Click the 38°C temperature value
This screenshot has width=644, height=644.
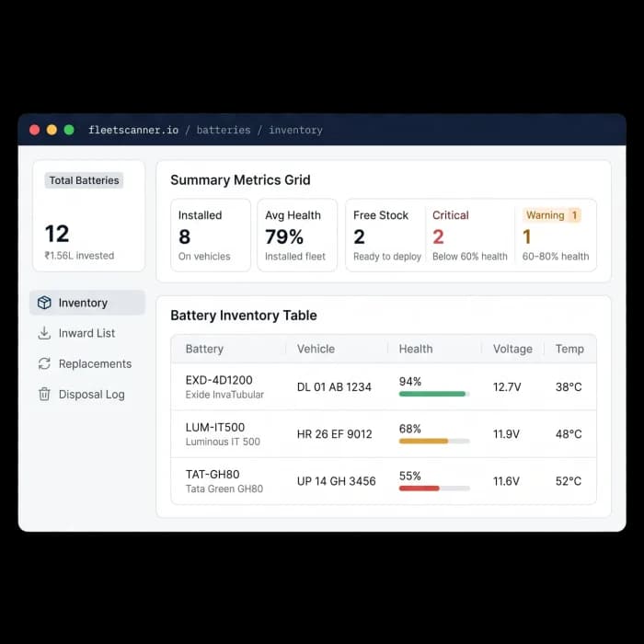click(x=569, y=387)
